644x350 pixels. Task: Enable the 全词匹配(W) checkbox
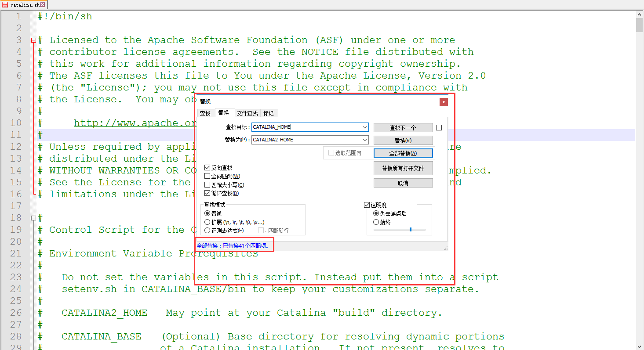tap(207, 176)
